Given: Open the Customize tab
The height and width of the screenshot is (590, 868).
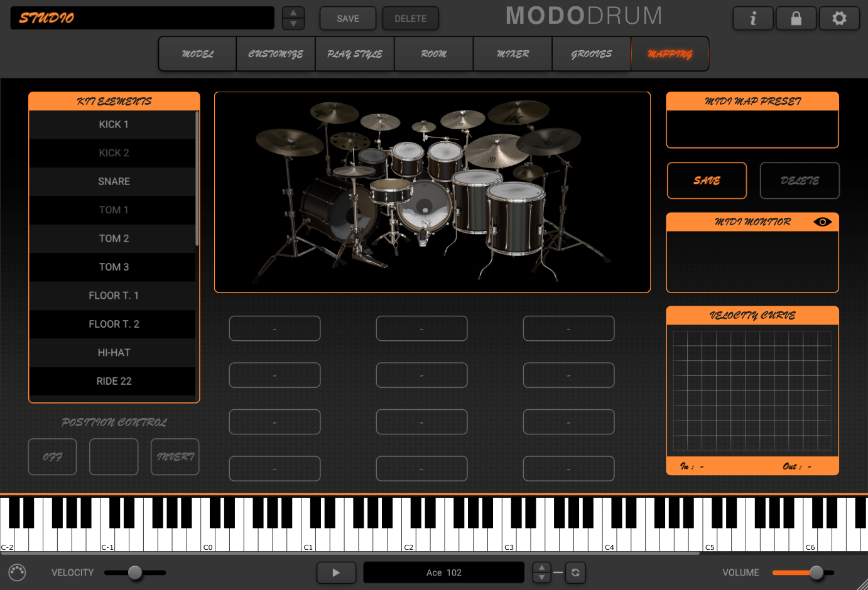Looking at the screenshot, I should pos(276,54).
